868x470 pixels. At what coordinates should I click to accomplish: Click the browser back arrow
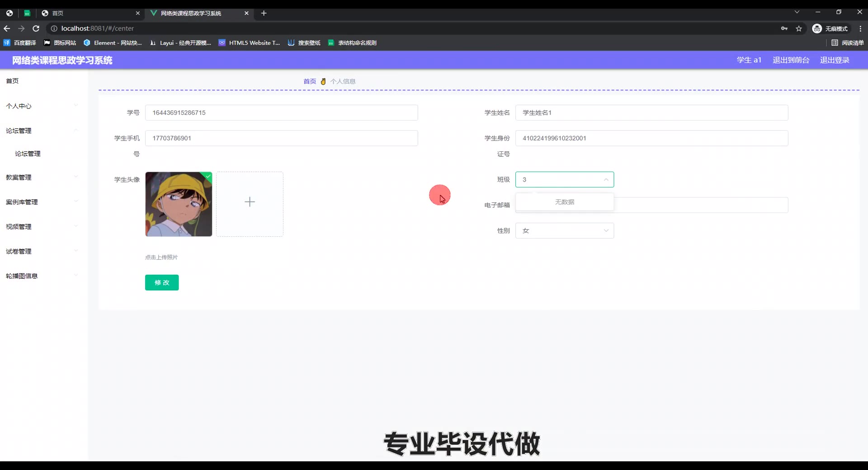pos(7,28)
